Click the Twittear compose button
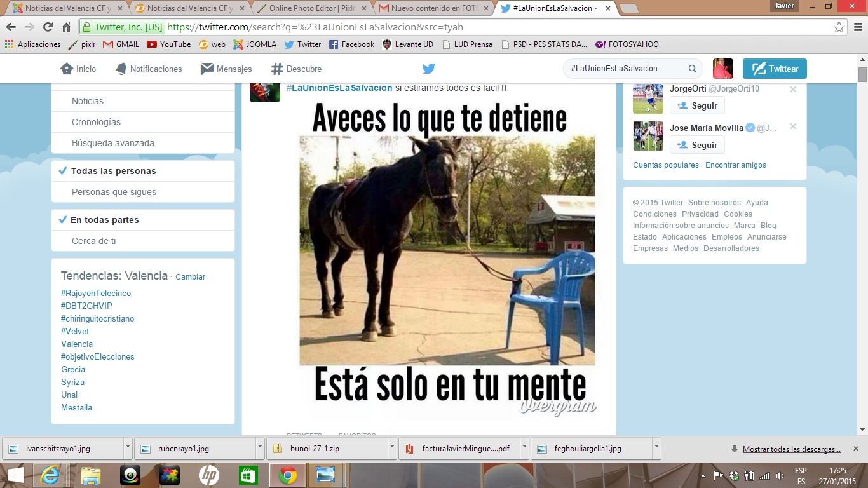868x488 pixels. tap(775, 69)
